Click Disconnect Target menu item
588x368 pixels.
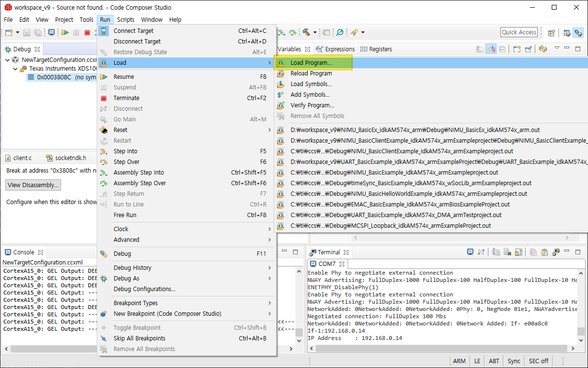[x=187, y=41]
